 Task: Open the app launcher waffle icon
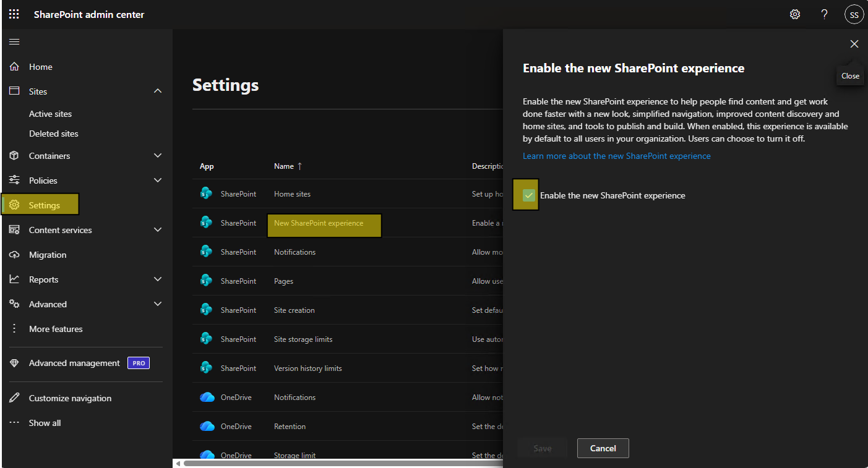(14, 14)
